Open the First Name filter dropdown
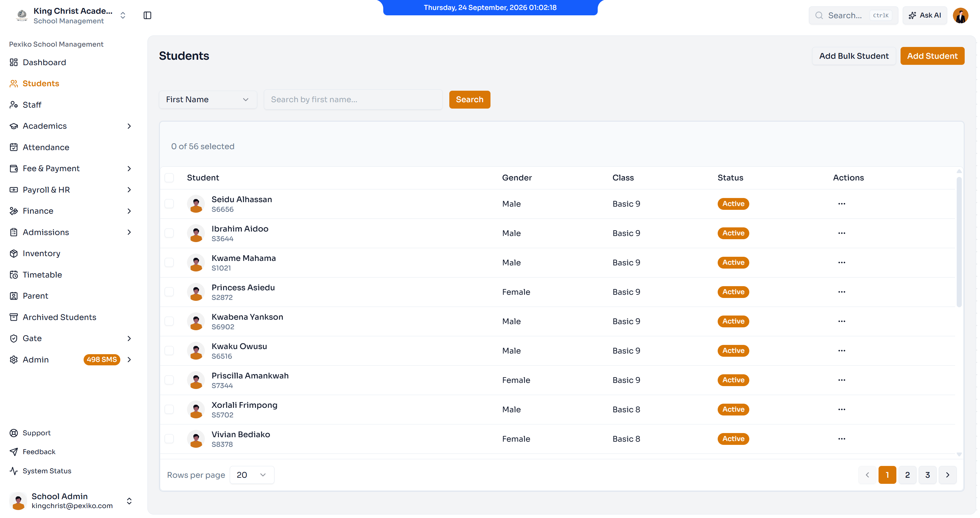 (208, 99)
